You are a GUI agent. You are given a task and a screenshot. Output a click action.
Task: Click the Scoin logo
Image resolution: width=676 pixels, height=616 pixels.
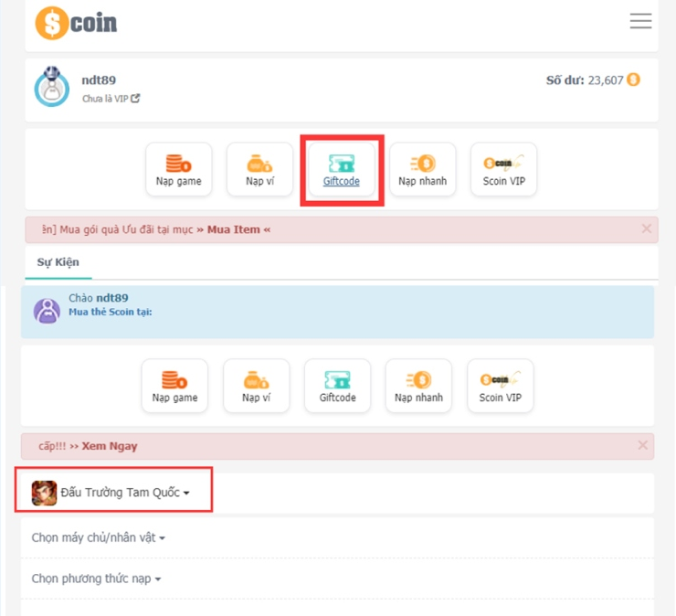[x=76, y=23]
